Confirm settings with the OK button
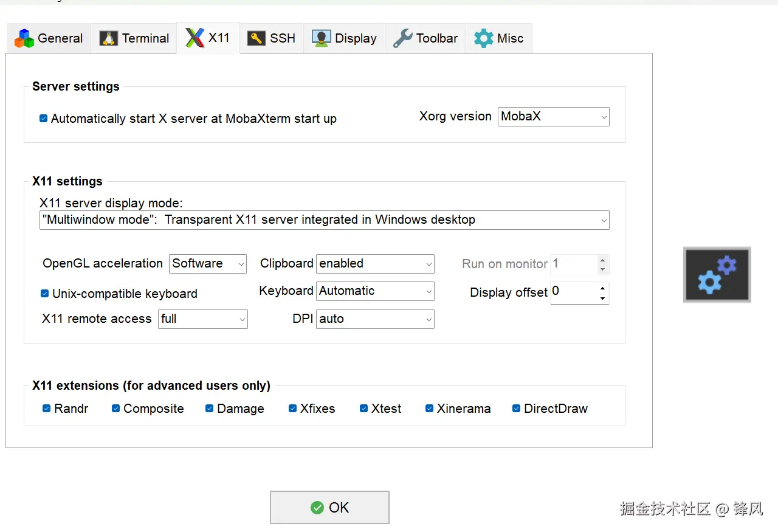Image resolution: width=778 pixels, height=532 pixels. tap(329, 508)
